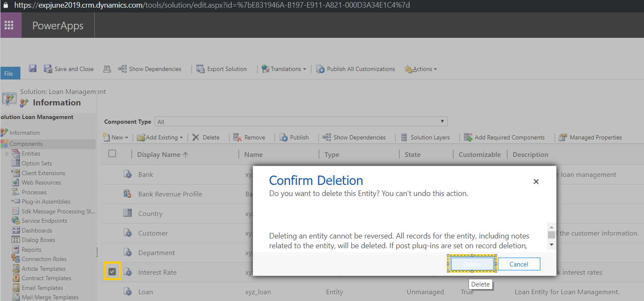Click the Publish command in grid toolbar
This screenshot has height=301, width=644.
[294, 137]
